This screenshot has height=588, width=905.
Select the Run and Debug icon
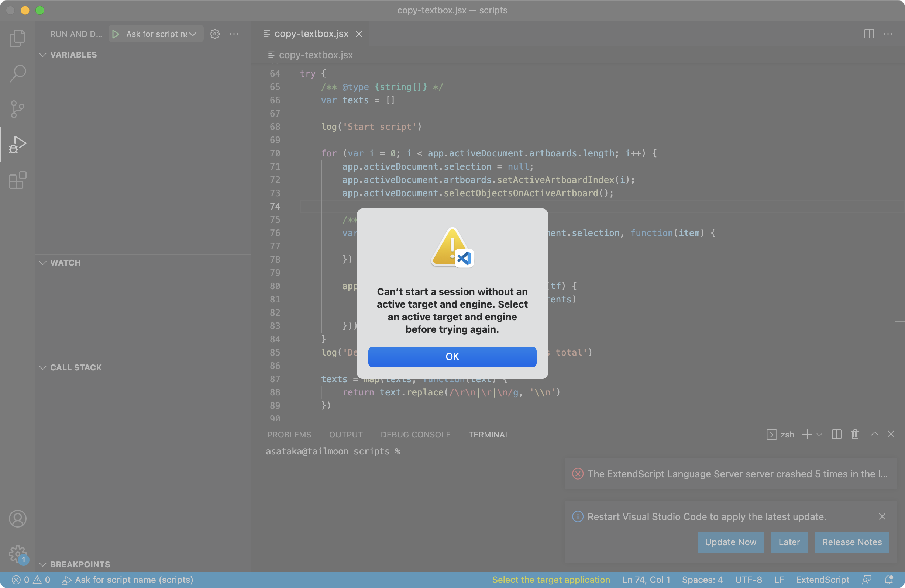pyautogui.click(x=17, y=144)
